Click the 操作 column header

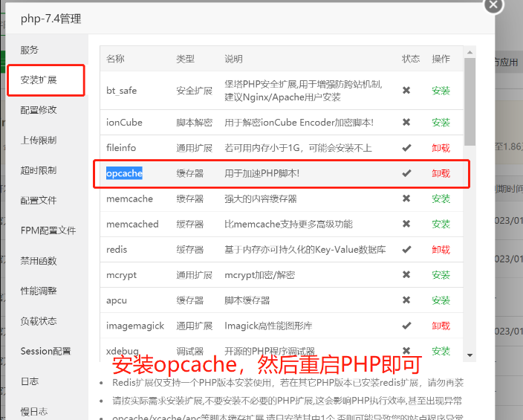click(x=441, y=59)
